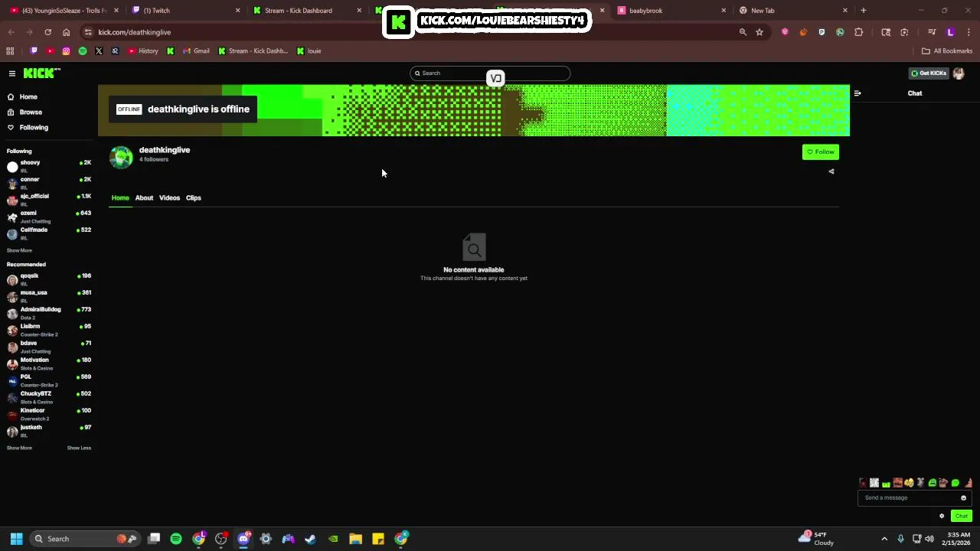This screenshot has height=551, width=980.
Task: Open a new browser tab with plus
Action: [x=863, y=11]
